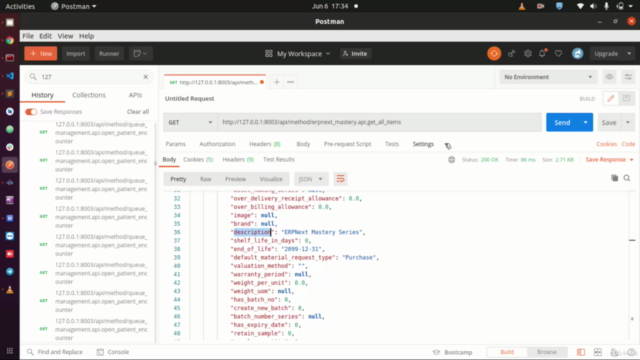Click the orange sync icon
This screenshot has height=360, width=640.
(494, 53)
